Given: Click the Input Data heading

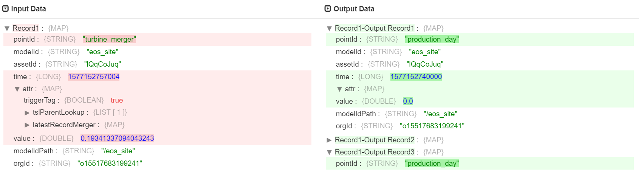Looking at the screenshot, I should 28,9.
